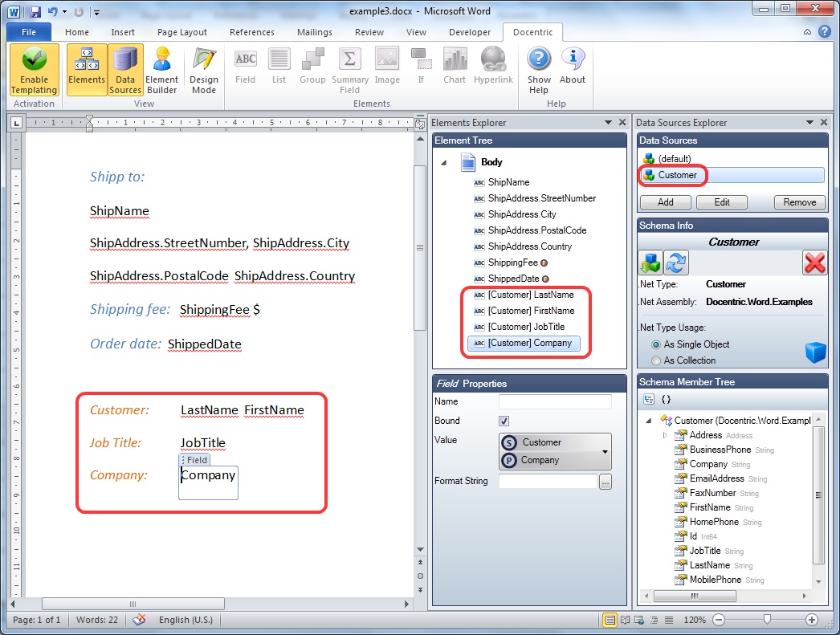
Task: Click the Enable Templating ribbon icon
Action: 34,70
